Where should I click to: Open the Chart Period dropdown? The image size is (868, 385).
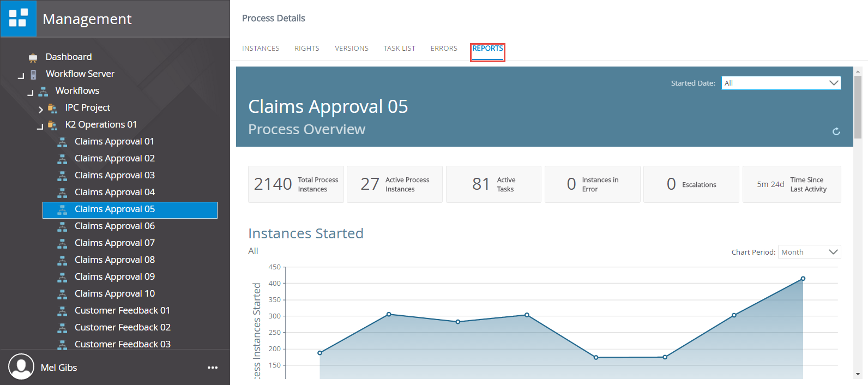click(x=809, y=252)
